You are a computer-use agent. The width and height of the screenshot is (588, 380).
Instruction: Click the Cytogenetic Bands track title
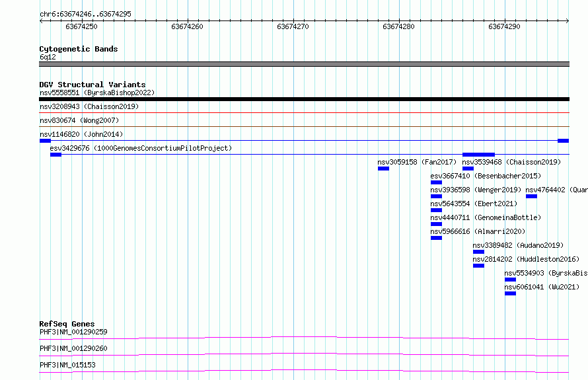coord(79,49)
